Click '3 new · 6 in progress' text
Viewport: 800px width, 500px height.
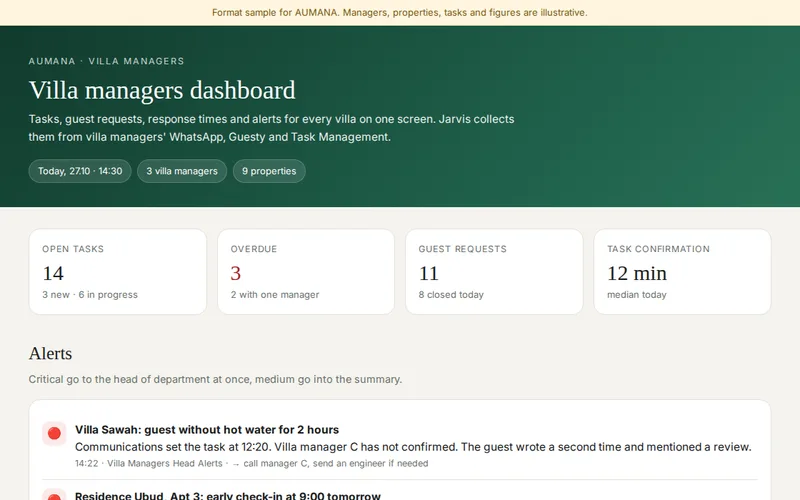pos(90,295)
